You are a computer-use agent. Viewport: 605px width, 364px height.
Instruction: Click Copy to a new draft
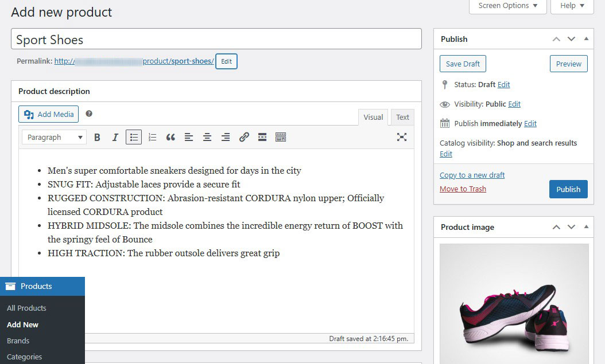[472, 175]
